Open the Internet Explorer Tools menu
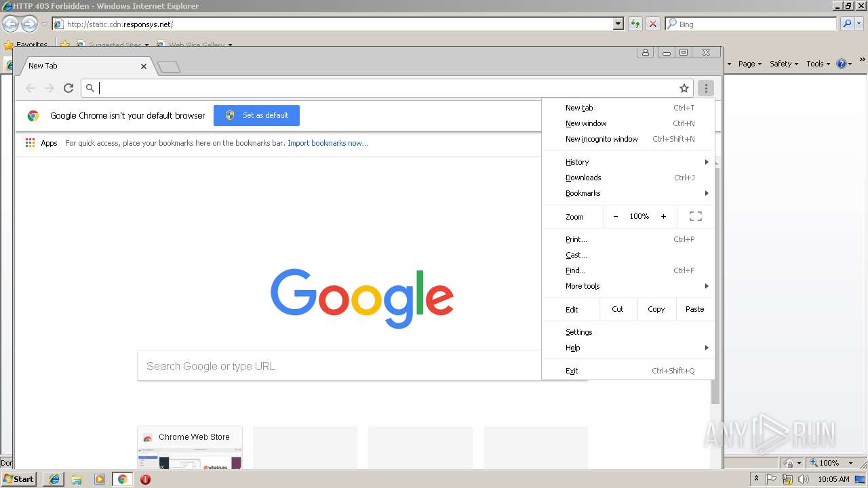Viewport: 868px width, 488px height. (x=818, y=64)
